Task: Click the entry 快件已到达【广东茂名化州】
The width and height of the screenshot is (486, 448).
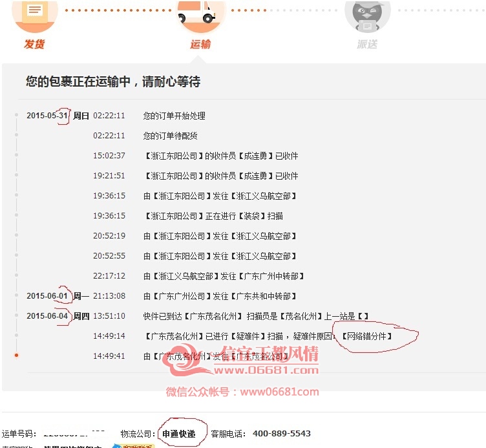Action: (256, 316)
